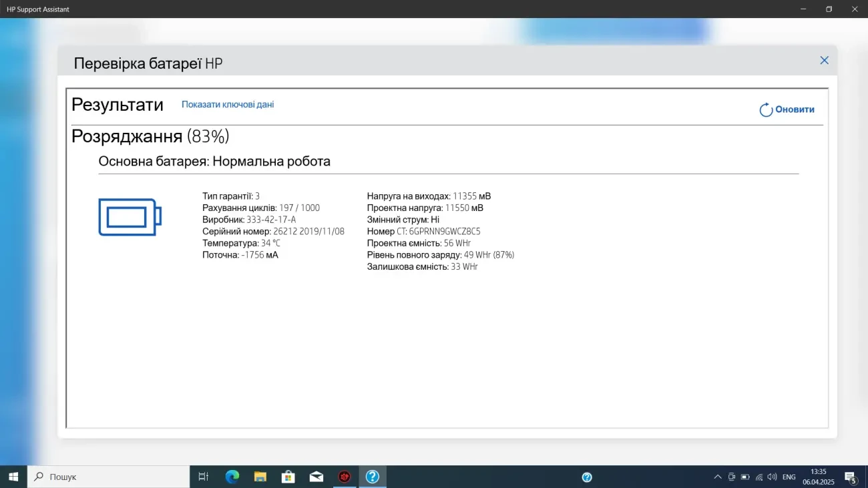Click the Пошук search field

[107, 477]
